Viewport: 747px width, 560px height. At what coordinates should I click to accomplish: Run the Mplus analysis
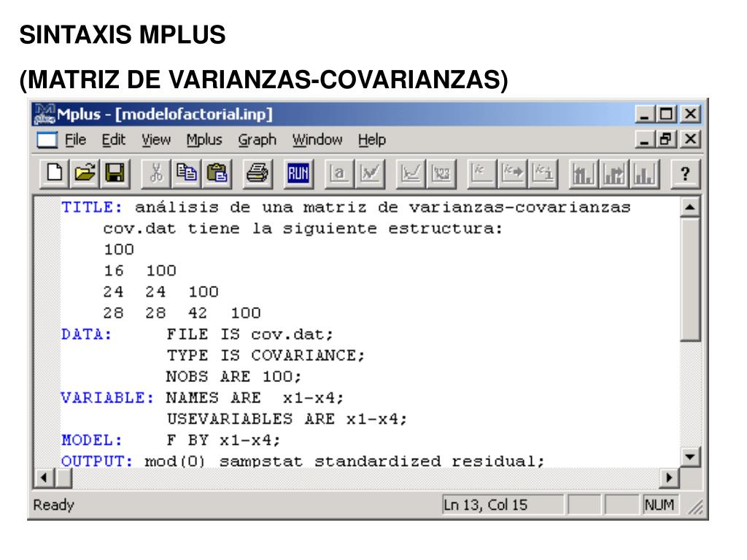pyautogui.click(x=298, y=174)
